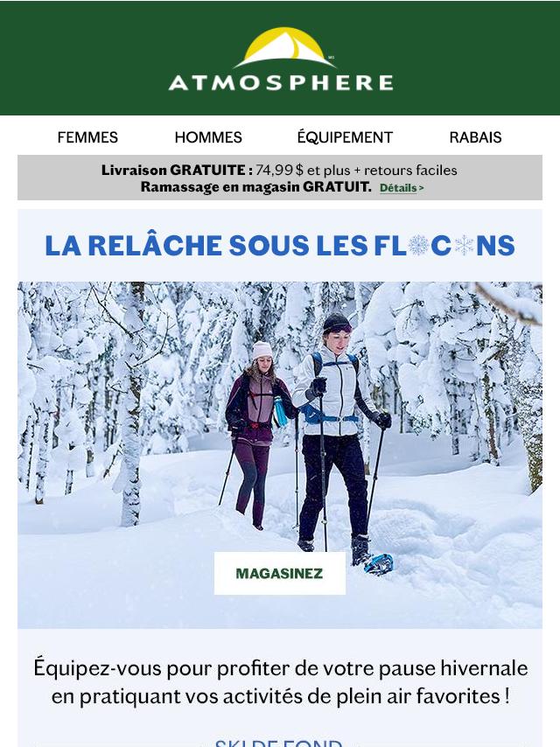The image size is (560, 747).
Task: Click the MAGASINEZ button on hero image
Action: tap(280, 573)
